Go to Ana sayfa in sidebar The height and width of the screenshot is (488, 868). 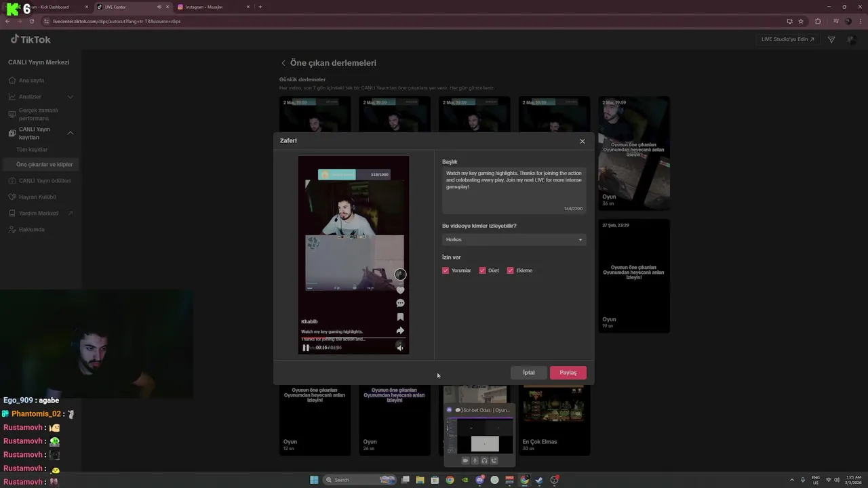tap(31, 80)
